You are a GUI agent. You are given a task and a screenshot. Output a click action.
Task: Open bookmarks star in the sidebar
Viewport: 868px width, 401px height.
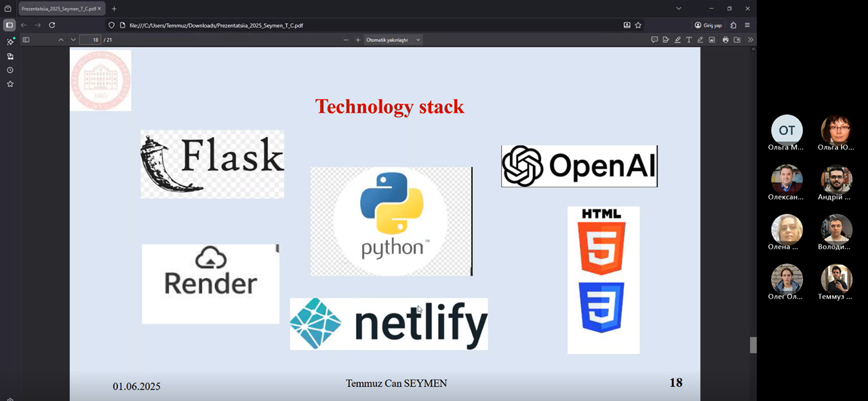tap(10, 84)
